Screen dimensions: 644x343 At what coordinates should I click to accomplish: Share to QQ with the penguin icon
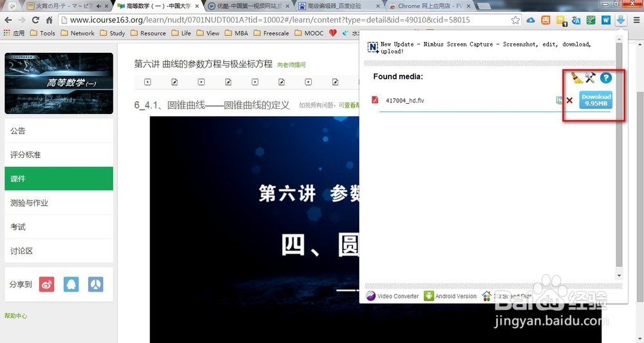pos(71,284)
